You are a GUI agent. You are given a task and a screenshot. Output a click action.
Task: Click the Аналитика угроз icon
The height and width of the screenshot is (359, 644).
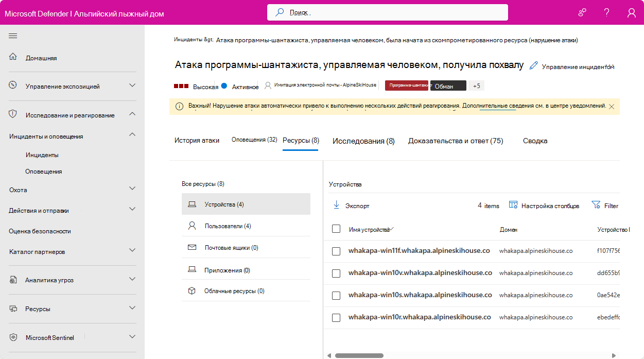13,280
